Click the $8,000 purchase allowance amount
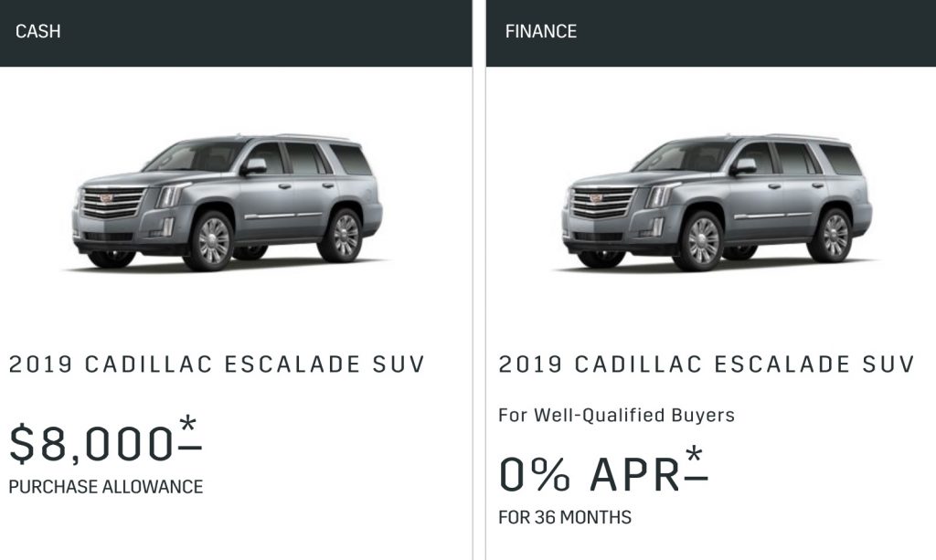Image resolution: width=936 pixels, height=560 pixels. 91,443
